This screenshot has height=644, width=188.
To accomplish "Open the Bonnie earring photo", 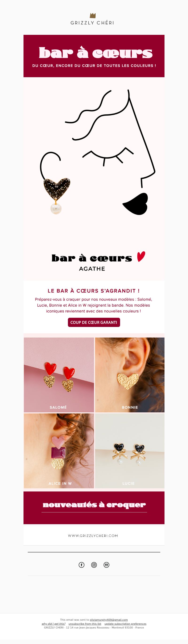I will pyautogui.click(x=129, y=375).
